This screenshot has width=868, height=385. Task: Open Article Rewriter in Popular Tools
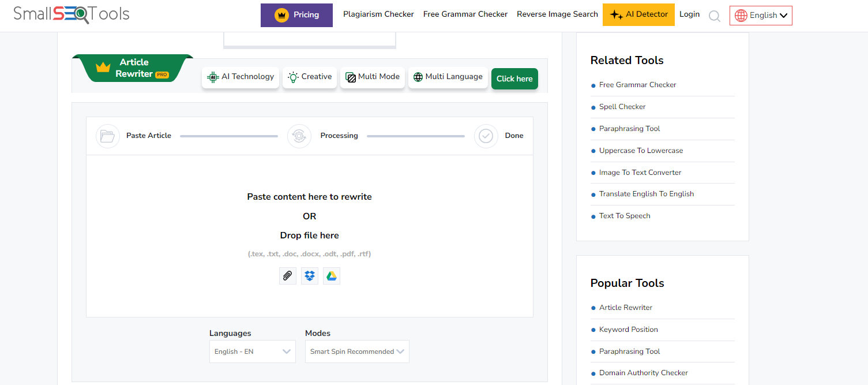[x=626, y=308]
